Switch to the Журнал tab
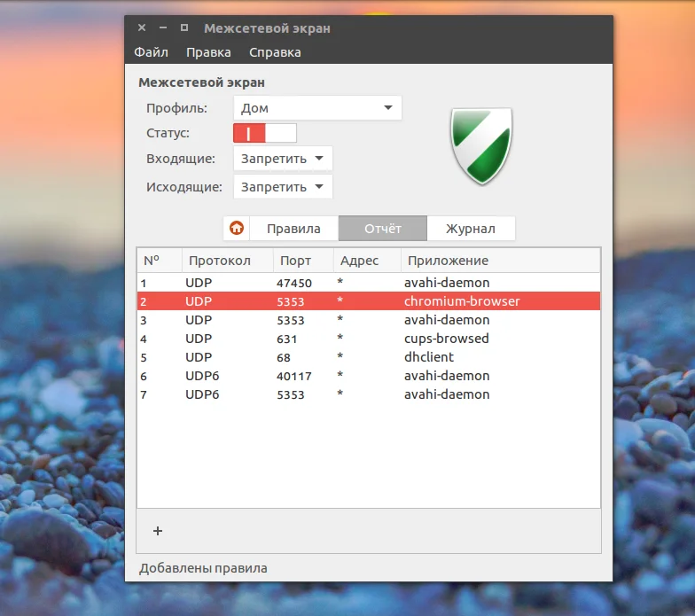Image resolution: width=695 pixels, height=616 pixels. (471, 229)
